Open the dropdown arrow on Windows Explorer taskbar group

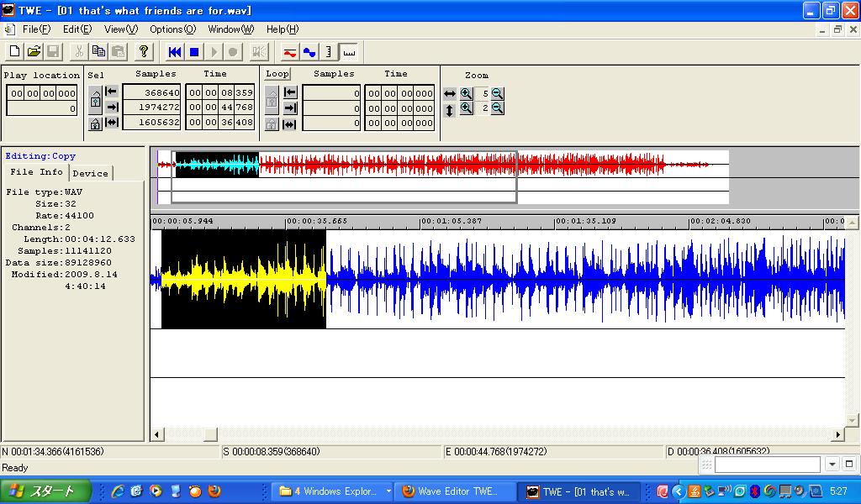[388, 491]
